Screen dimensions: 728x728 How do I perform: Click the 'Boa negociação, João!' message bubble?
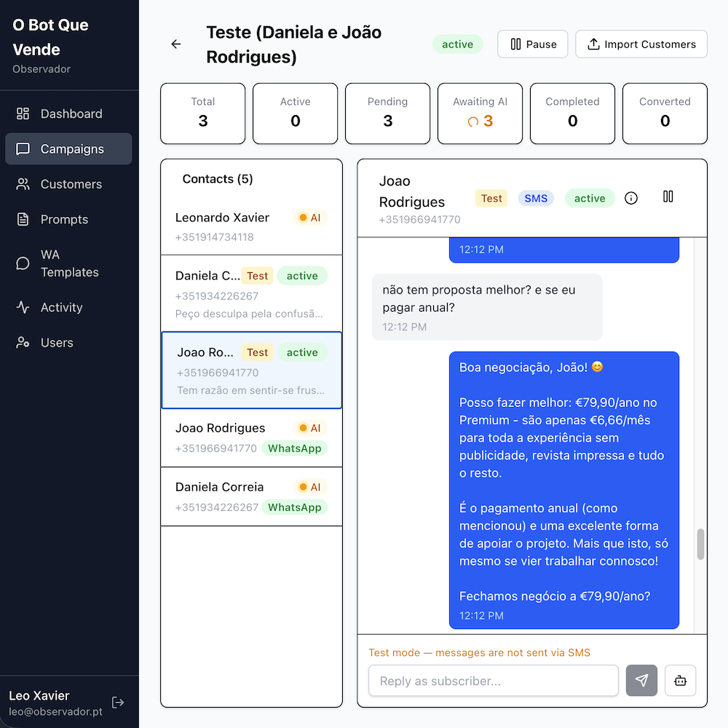564,490
